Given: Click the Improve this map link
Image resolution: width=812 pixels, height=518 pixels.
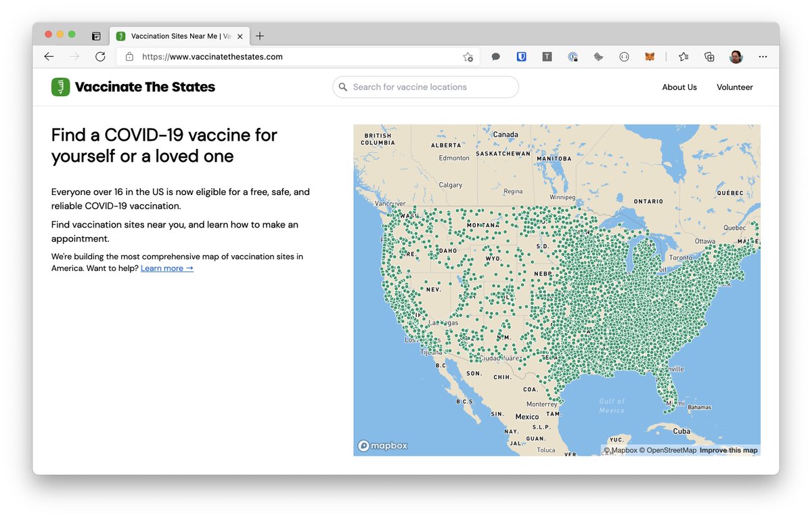Looking at the screenshot, I should pyautogui.click(x=729, y=450).
